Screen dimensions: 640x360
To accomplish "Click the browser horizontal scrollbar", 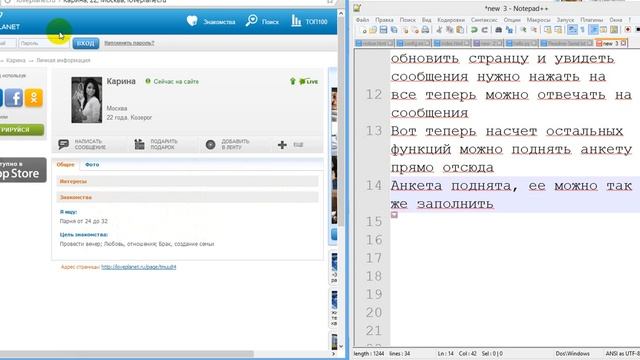I will coord(127,353).
